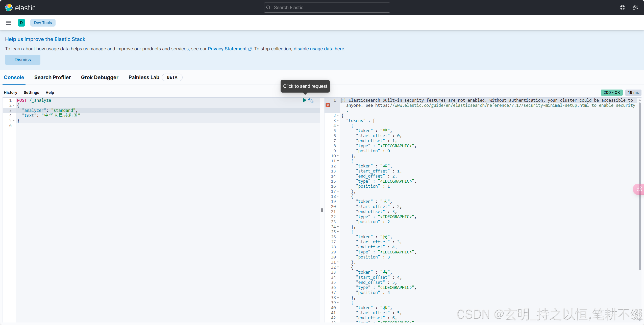Open the hamburger navigation menu icon
This screenshot has width=644, height=325.
[x=9, y=23]
